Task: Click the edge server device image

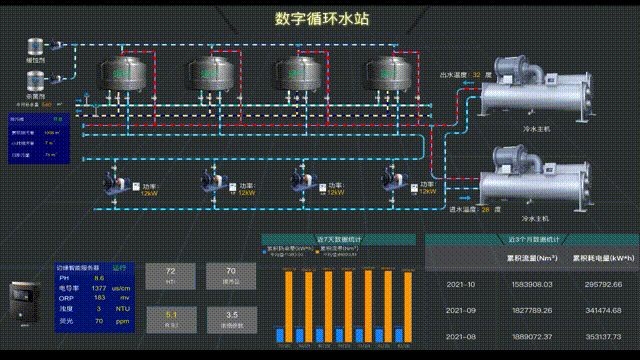Action: 24,302
